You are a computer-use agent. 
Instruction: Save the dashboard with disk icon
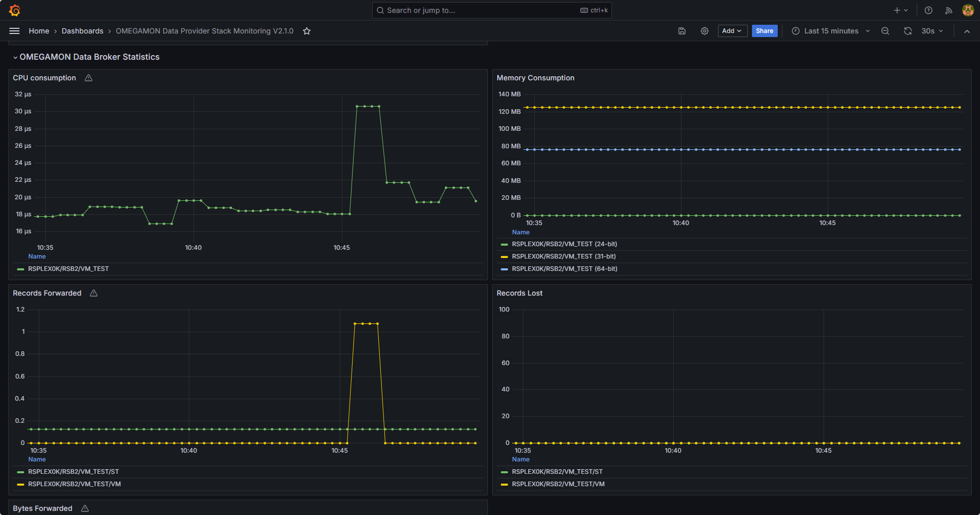(682, 31)
